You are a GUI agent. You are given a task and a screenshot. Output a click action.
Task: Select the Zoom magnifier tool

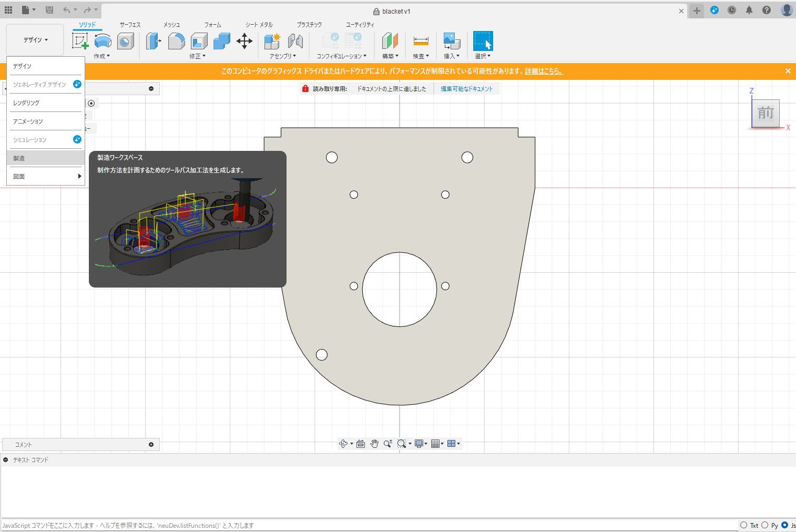(387, 444)
